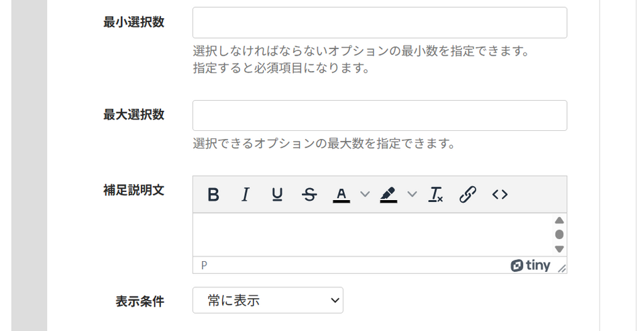Open the 表示条件 dropdown showing 常に表示
644x331 pixels.
pos(268,300)
